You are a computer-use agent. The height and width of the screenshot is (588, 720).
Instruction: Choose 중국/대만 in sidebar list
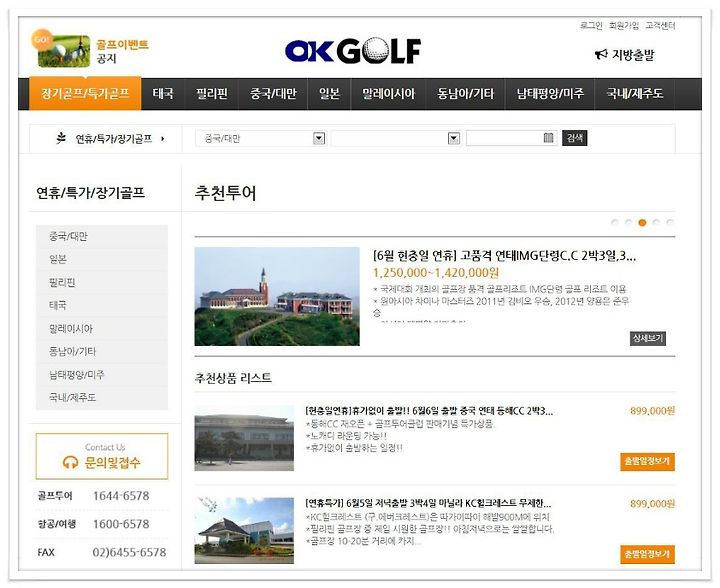coord(102,236)
